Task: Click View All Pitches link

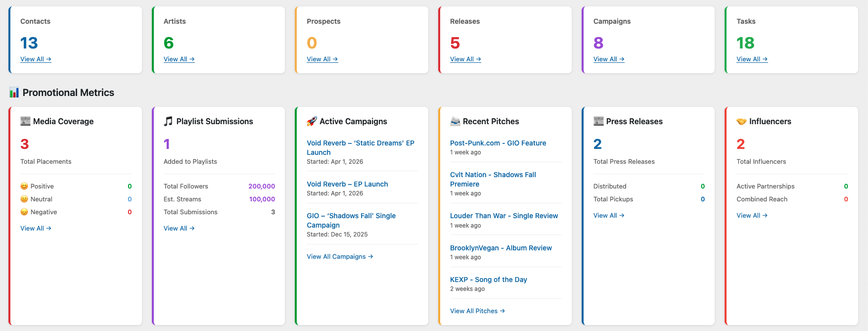Action: [477, 311]
